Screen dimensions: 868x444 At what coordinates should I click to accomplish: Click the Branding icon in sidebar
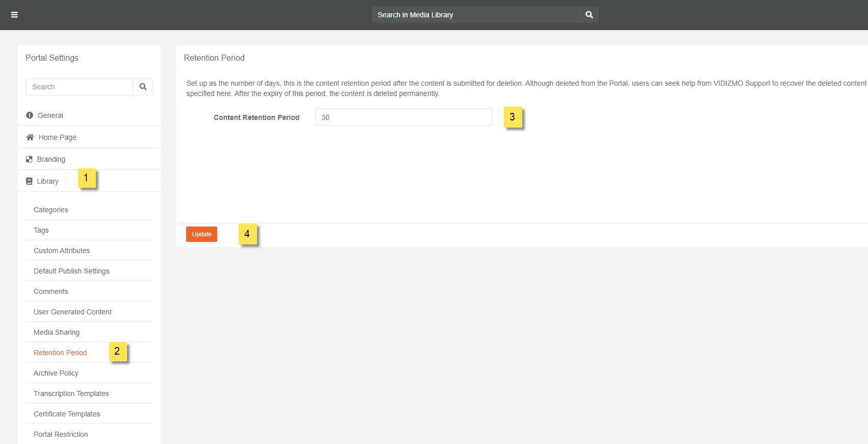[x=29, y=159]
